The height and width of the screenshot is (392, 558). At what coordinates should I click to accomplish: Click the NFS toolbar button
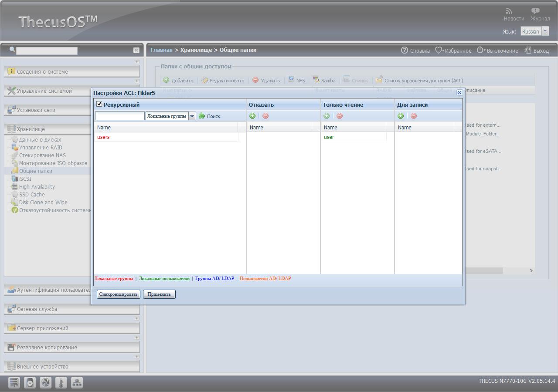(x=297, y=81)
